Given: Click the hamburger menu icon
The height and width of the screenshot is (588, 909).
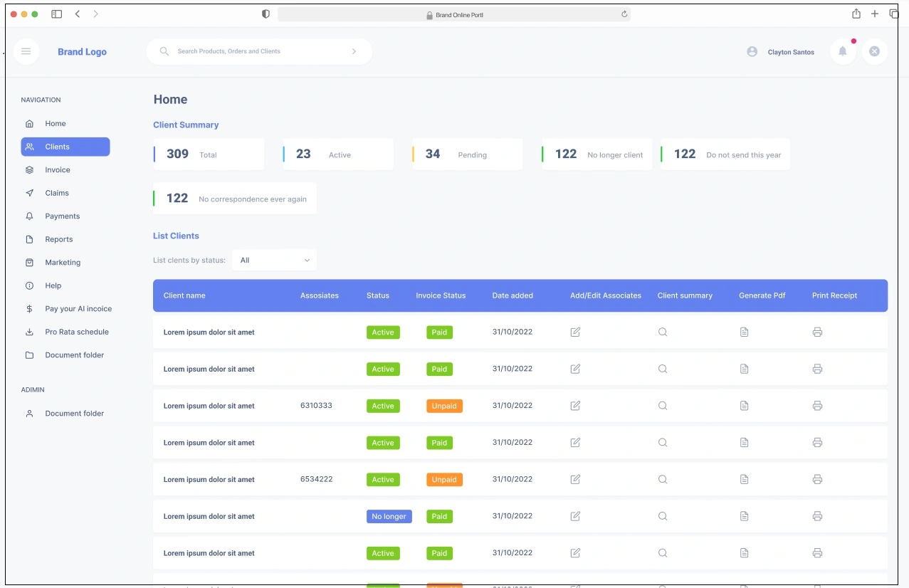Looking at the screenshot, I should tap(26, 51).
